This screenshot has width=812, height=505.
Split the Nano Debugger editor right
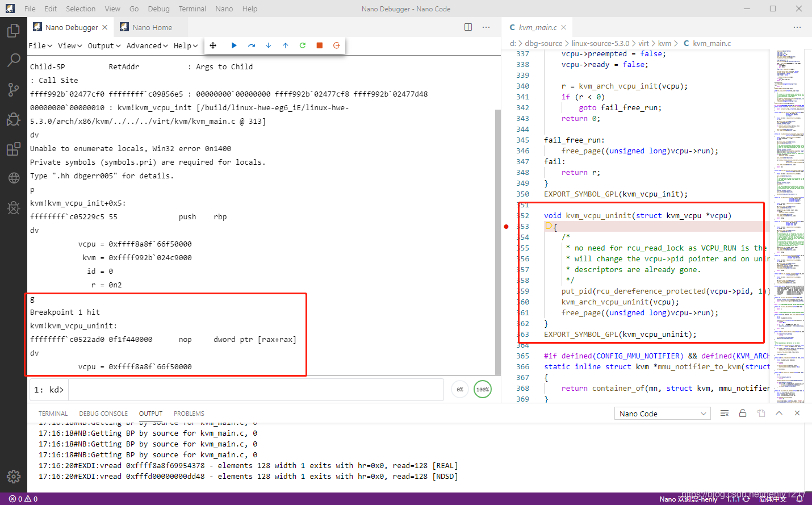(x=468, y=27)
